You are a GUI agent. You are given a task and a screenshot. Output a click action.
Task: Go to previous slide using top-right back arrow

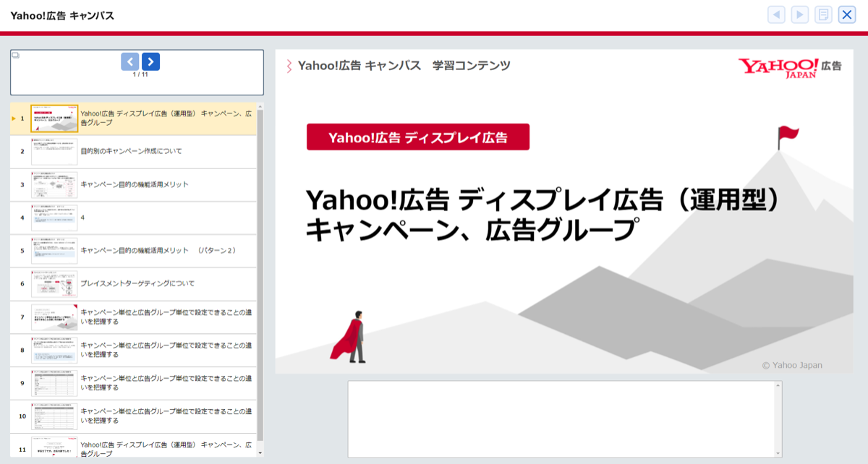pos(776,14)
